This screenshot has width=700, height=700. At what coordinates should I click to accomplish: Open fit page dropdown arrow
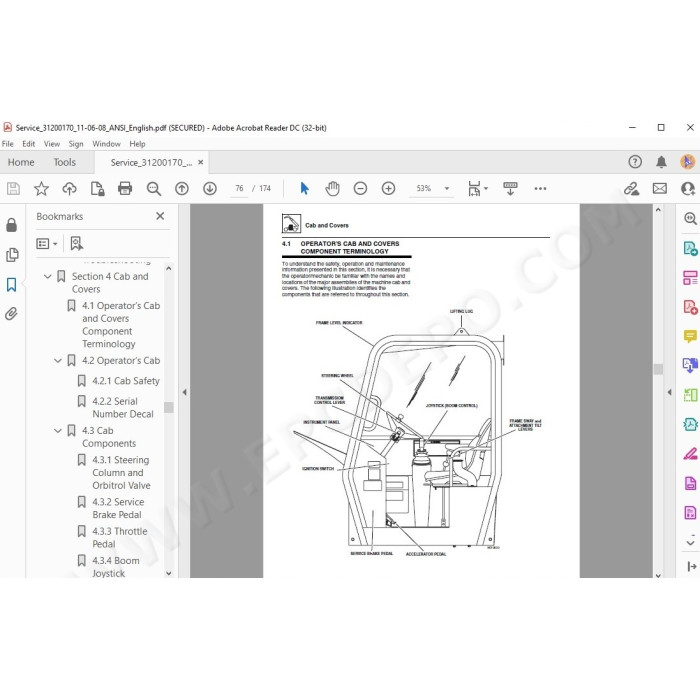tap(486, 188)
